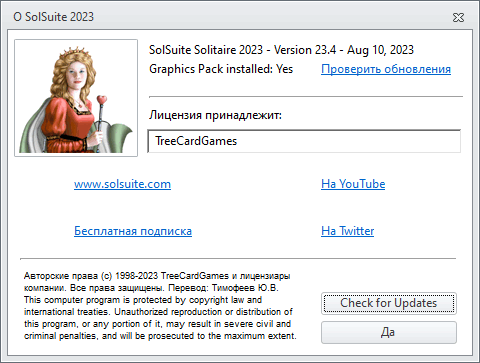480x363 pixels.
Task: Open the На Twitter link
Action: (x=347, y=231)
